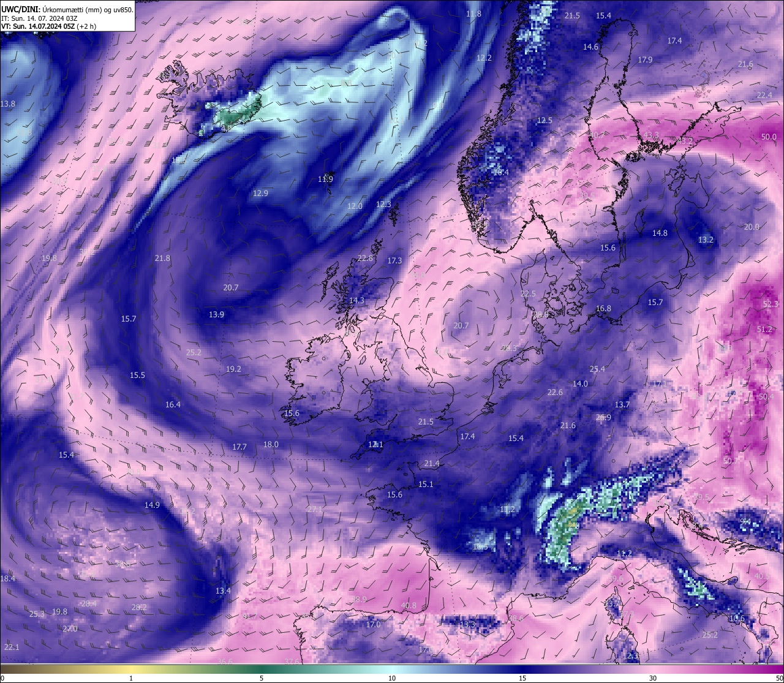Select the map value "26.9"
Viewport: 784px width, 683px height.
point(603,418)
